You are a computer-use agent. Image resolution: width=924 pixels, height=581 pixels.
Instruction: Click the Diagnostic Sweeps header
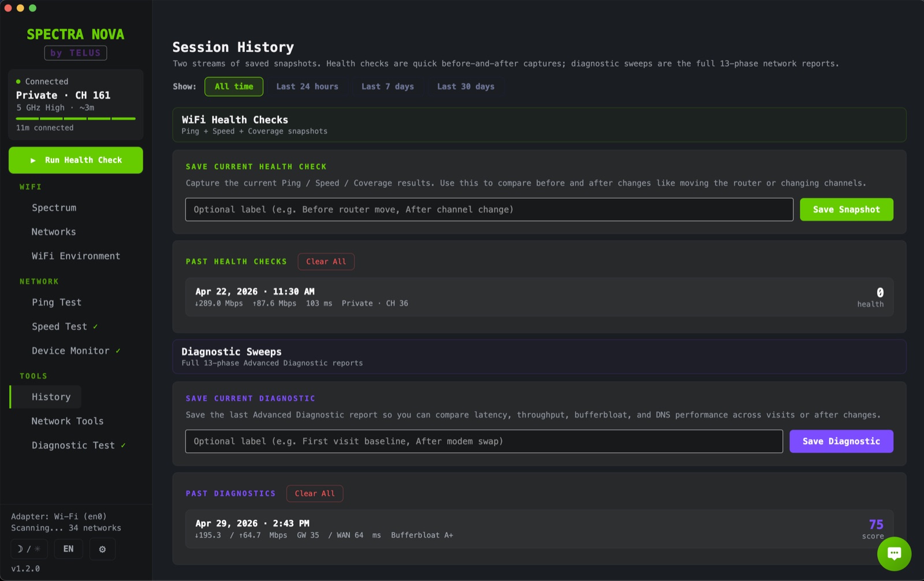(x=539, y=357)
